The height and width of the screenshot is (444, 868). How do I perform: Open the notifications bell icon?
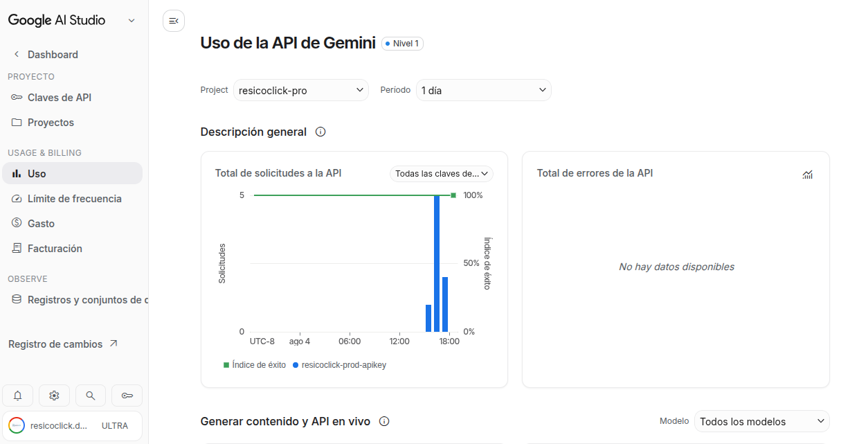(x=18, y=396)
